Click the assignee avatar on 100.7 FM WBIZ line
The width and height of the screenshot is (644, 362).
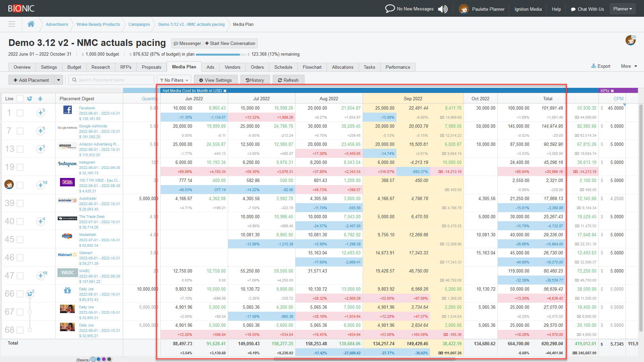9,184
